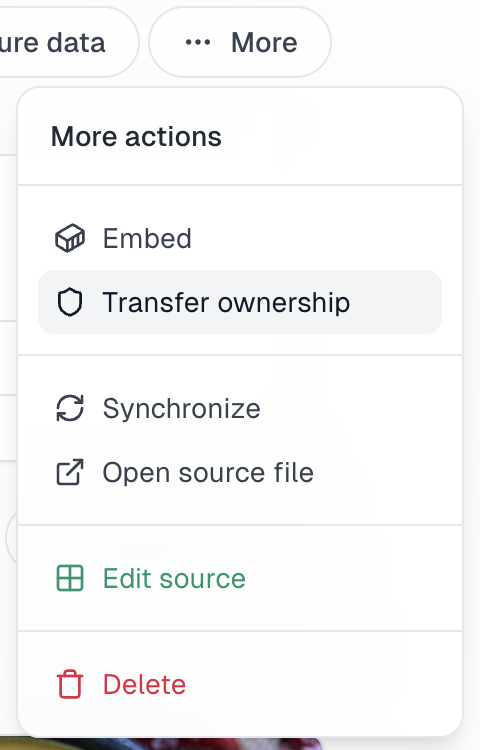Screen dimensions: 480x750
Task: Click the shield icon for Transfer ownership
Action: point(70,302)
